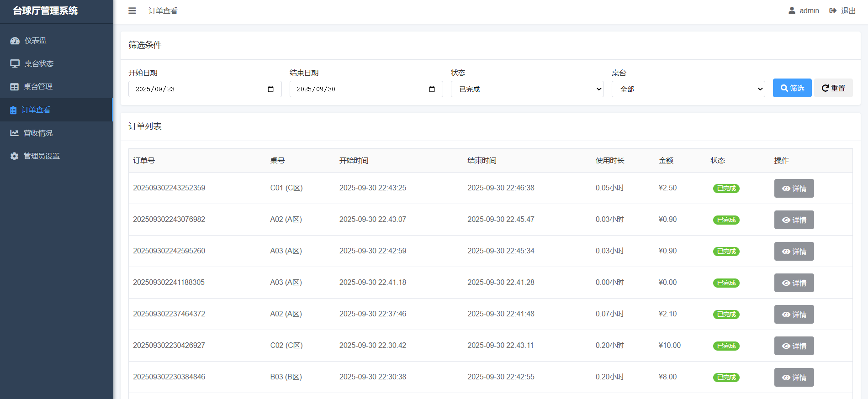Open 管理员设置 gear icon
Screen dimensions: 868x399
pyautogui.click(x=15, y=156)
